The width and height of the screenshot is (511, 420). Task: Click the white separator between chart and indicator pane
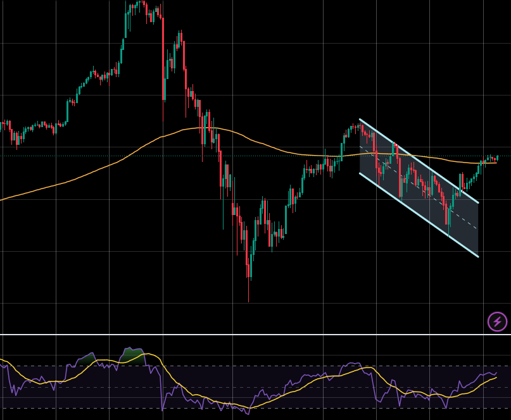click(x=253, y=334)
